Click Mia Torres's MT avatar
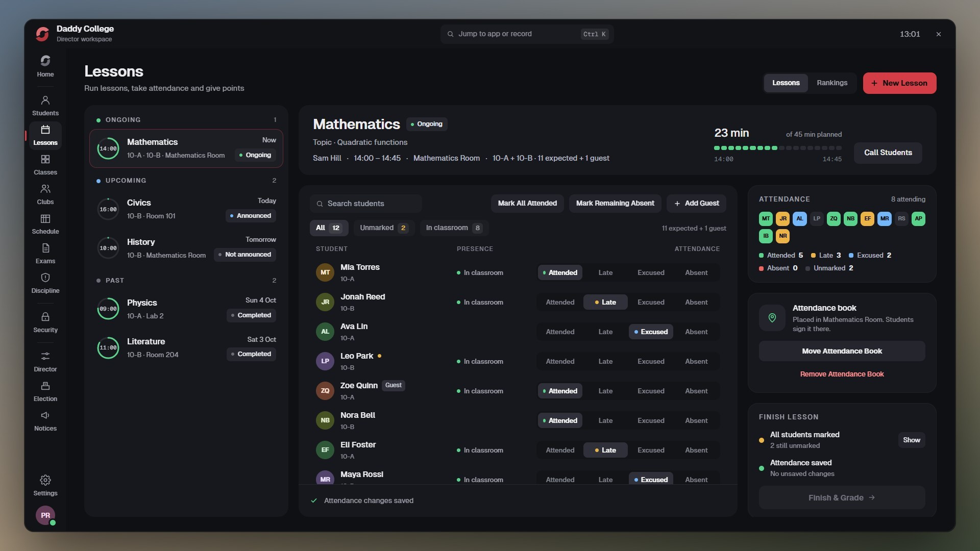This screenshot has width=980, height=551. pyautogui.click(x=325, y=272)
